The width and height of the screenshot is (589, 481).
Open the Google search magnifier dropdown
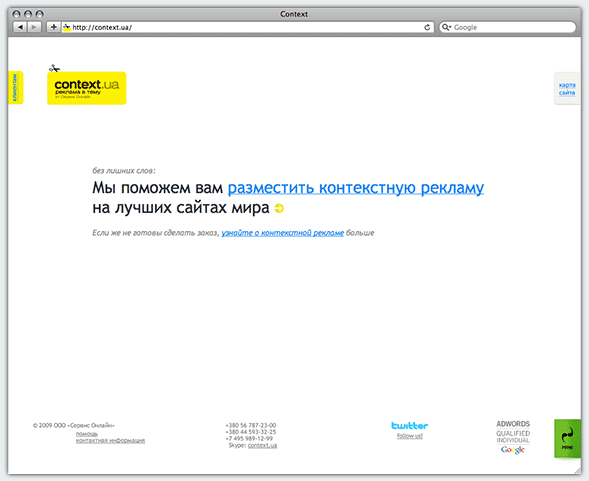click(446, 27)
